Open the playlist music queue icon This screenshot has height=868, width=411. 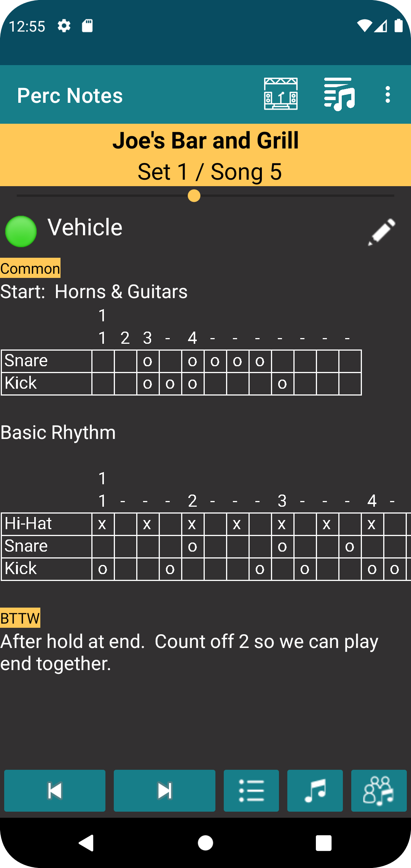[339, 94]
